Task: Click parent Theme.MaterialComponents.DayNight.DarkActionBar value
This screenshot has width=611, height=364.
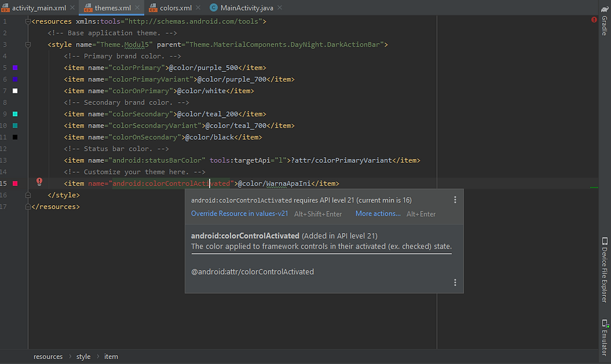Action: click(x=284, y=44)
